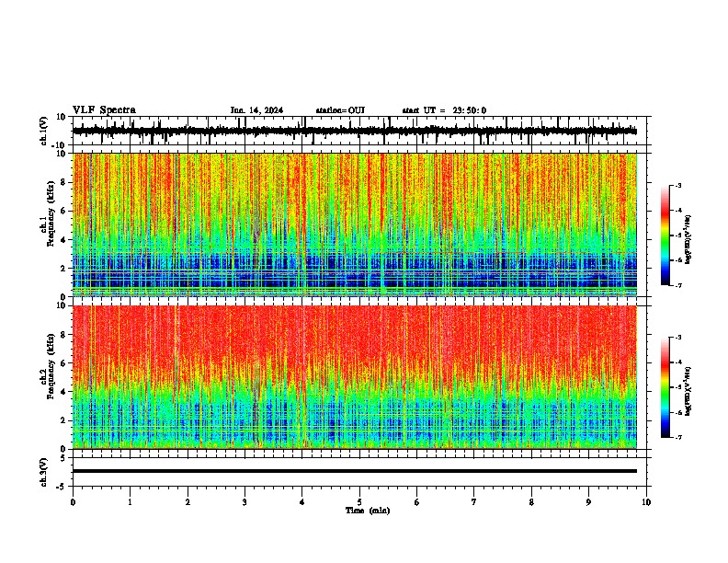Click the ch.2 spectrogram color scale bar
This screenshot has height=563, width=728.
[x=665, y=387]
